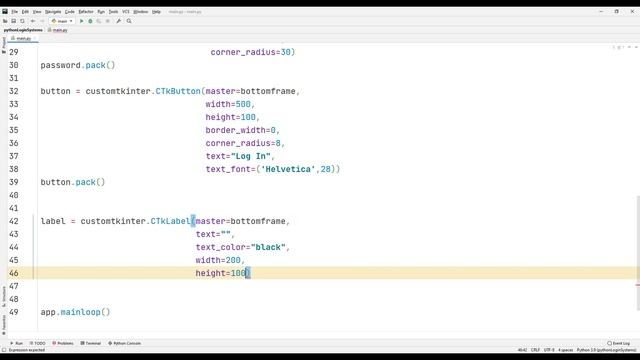Start debugging with the green bug icon
This screenshot has height=360, width=640.
click(90, 21)
